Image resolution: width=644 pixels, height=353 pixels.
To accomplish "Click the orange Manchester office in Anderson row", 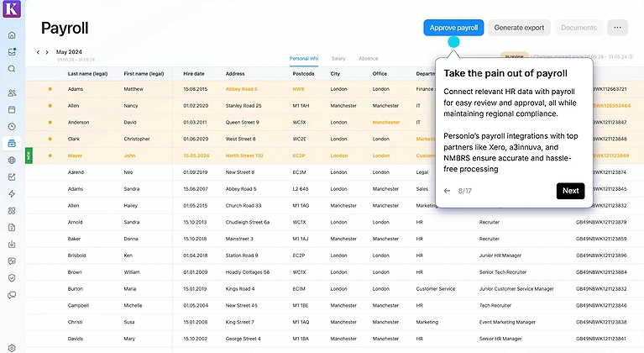I will (386, 123).
